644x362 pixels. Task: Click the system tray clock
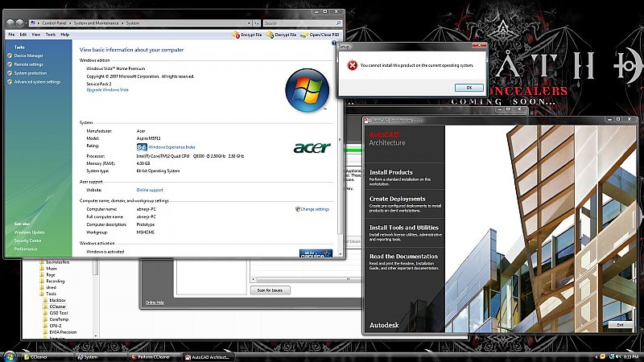(632, 357)
